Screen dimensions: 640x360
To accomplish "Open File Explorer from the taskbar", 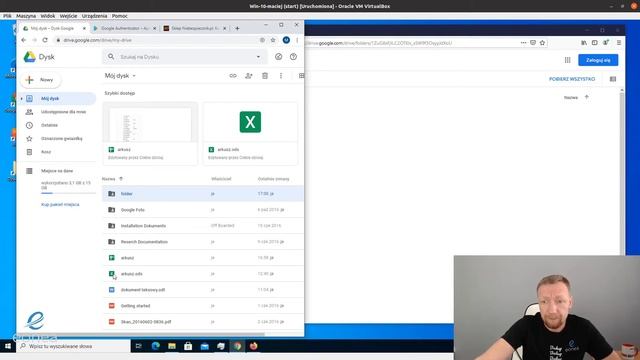I will click(x=172, y=346).
